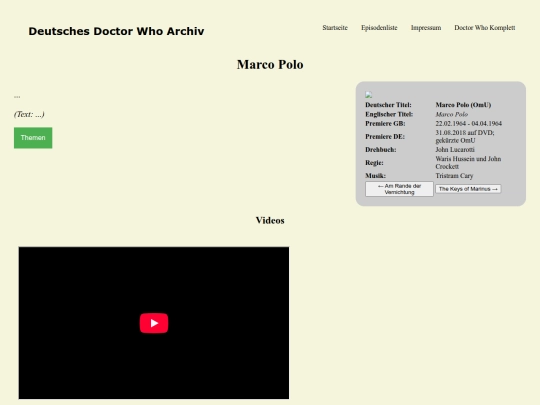Click the Premiere GB label

385,123
